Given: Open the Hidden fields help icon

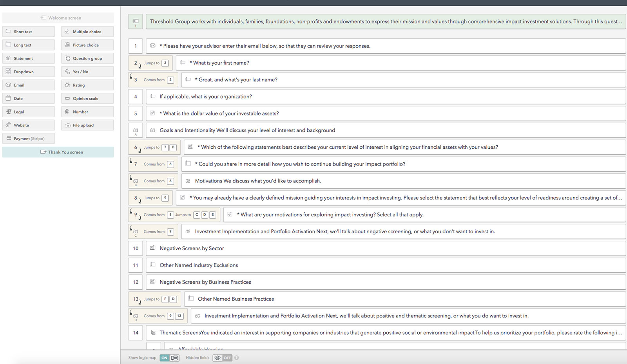Looking at the screenshot, I should (x=237, y=358).
